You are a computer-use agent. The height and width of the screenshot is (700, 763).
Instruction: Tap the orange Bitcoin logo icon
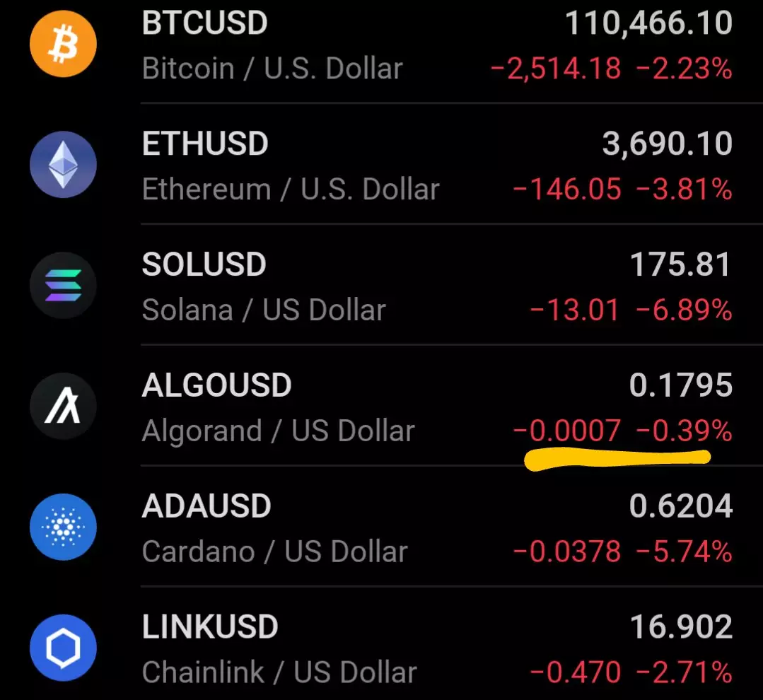coord(62,44)
